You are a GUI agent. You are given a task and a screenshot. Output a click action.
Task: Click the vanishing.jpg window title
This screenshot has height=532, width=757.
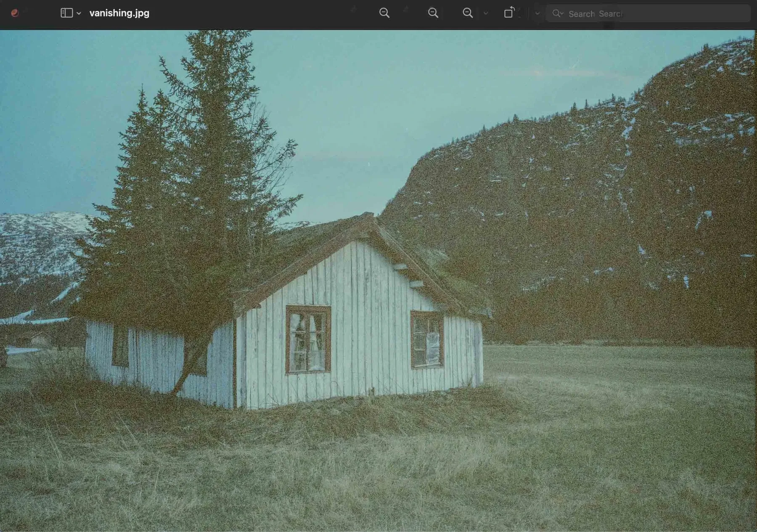(119, 13)
